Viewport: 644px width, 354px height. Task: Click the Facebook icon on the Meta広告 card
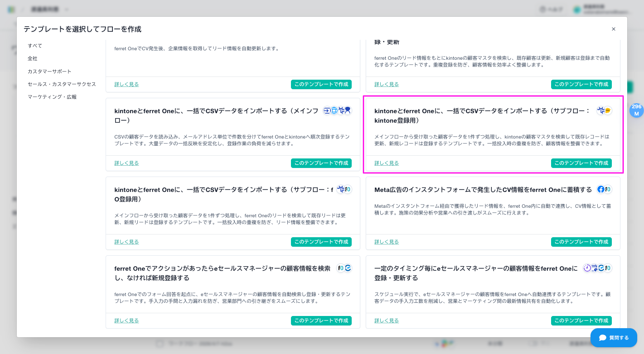tap(601, 189)
